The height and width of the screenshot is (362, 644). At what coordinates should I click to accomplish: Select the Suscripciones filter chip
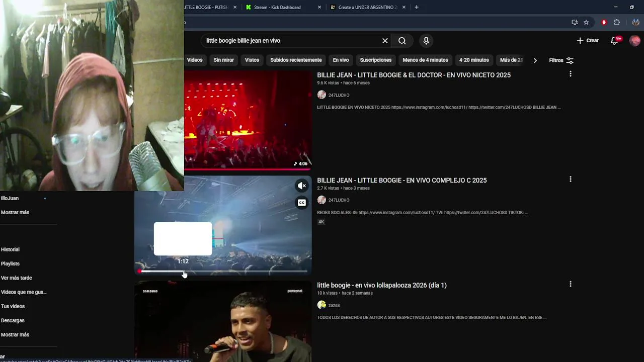376,60
